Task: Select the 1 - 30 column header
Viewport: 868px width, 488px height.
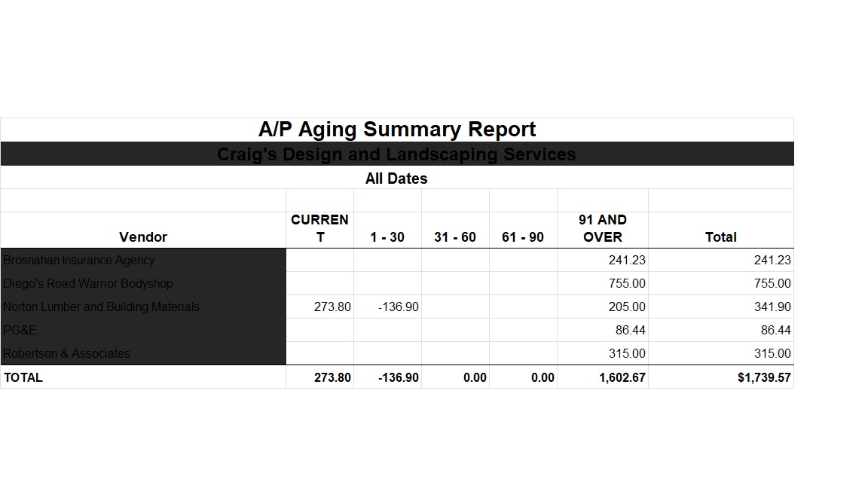Action: (x=387, y=236)
